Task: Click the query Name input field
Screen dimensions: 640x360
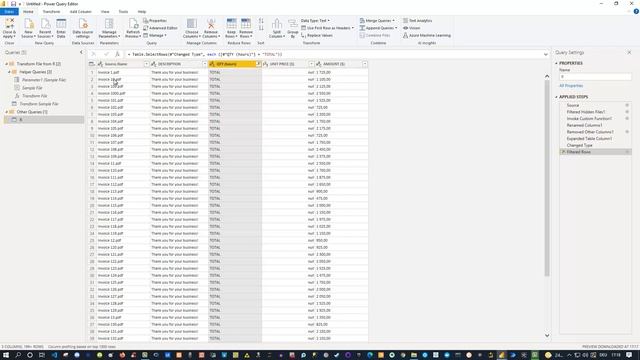Action: [595, 77]
